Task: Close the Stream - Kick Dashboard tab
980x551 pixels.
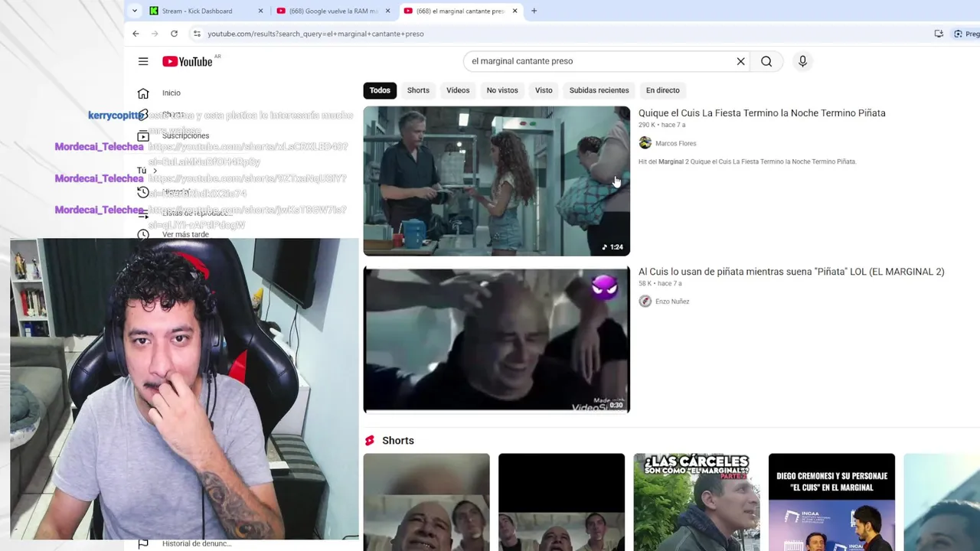Action: click(260, 11)
